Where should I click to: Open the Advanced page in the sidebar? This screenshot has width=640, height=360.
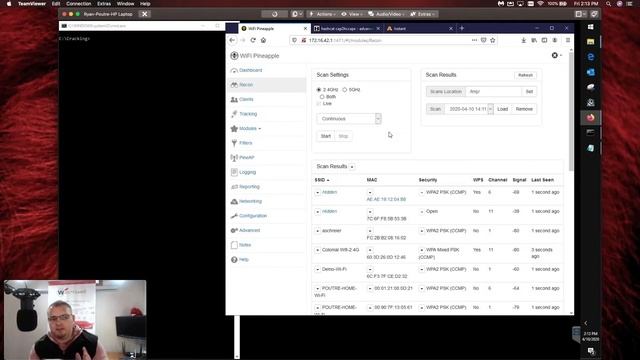(x=249, y=230)
